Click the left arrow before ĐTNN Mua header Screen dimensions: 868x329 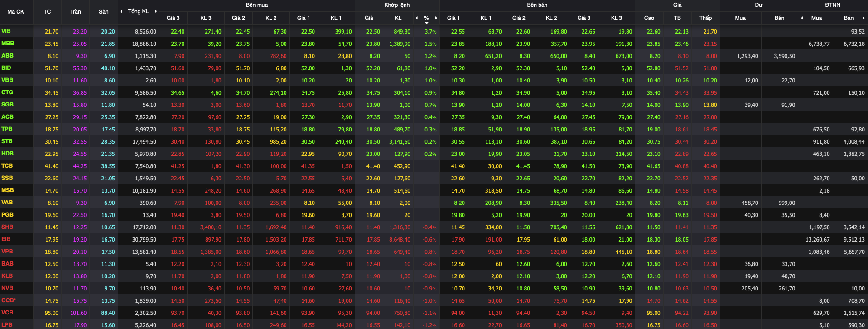[802, 18]
